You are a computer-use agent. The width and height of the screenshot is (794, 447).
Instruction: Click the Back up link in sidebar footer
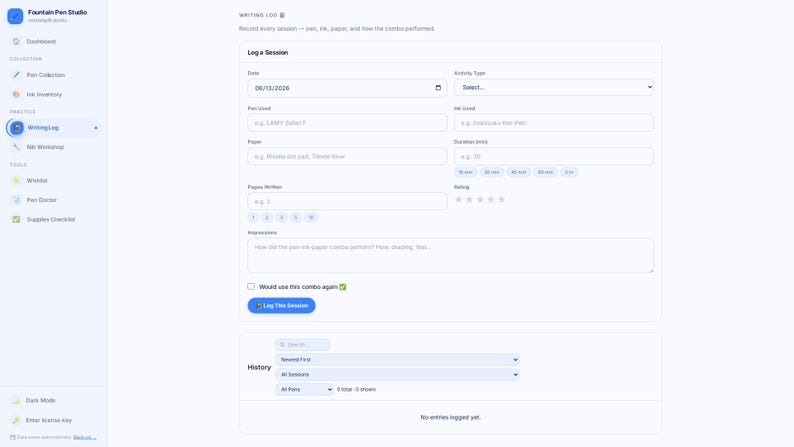[85, 437]
